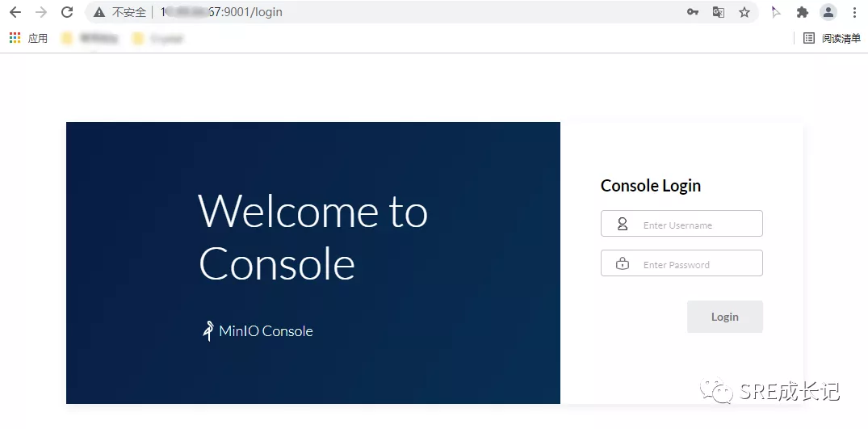Open the first blurred bookmark folder
The image size is (868, 429).
pos(90,38)
